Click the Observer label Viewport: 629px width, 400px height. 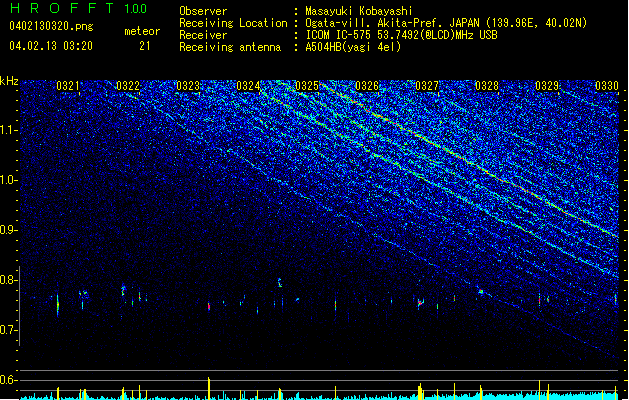click(x=203, y=11)
